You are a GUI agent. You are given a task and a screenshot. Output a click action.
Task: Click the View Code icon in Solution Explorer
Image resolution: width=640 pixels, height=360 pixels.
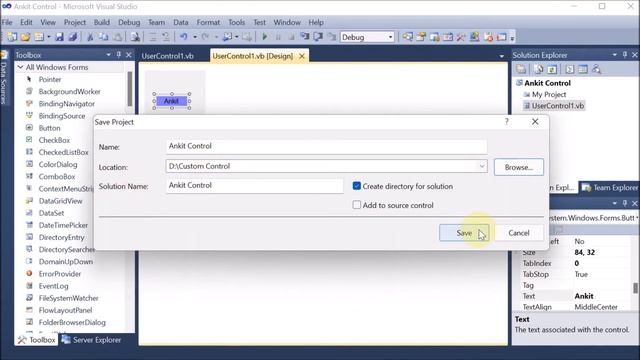tap(570, 69)
